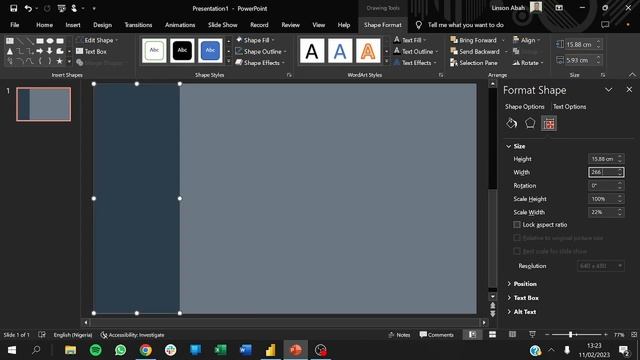Click the ribbon shape width field 5.93 cm
Image resolution: width=640 pixels, height=360 pixels.
tap(580, 60)
